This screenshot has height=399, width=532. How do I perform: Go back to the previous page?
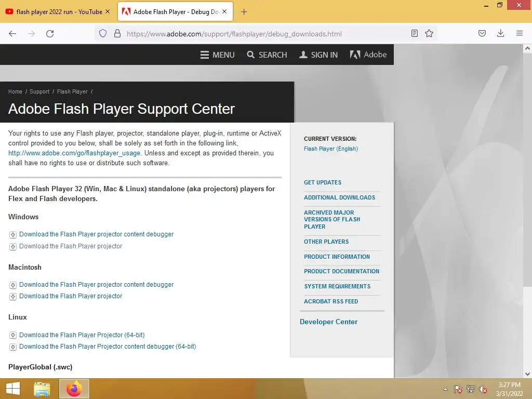click(x=12, y=34)
